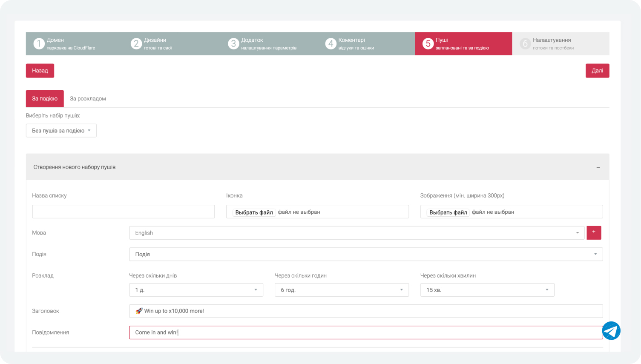Collapse the new push set panel

[x=598, y=167]
